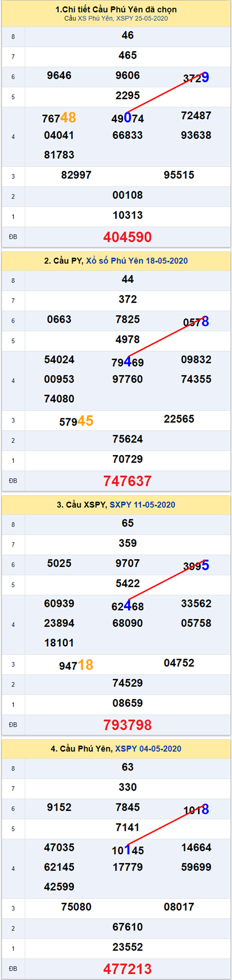The image size is (232, 980).
Task: Click first prize number 10313
Action: click(x=128, y=215)
